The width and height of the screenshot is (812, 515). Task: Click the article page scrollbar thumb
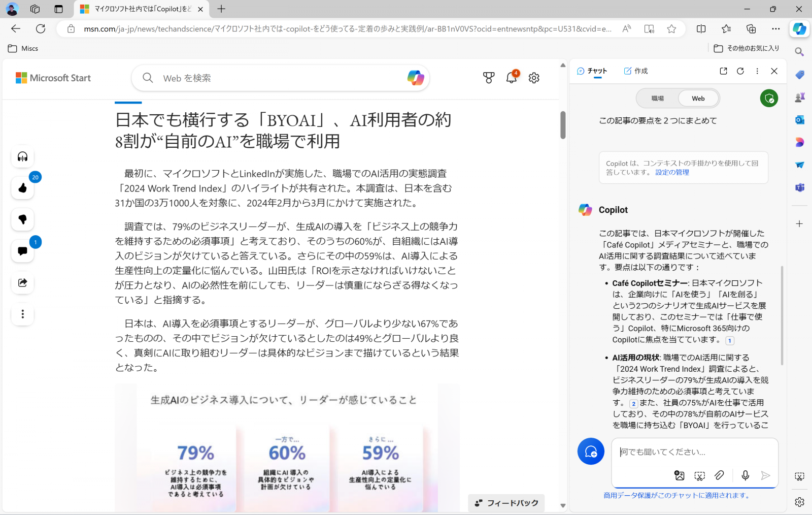(x=563, y=124)
